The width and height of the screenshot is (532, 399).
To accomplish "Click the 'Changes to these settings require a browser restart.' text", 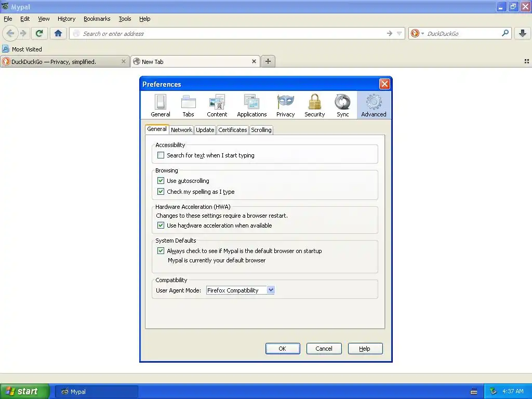I will (x=221, y=216).
